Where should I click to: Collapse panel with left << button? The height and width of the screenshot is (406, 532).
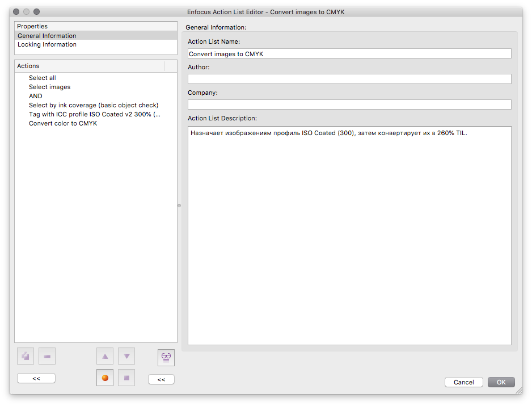pos(36,378)
